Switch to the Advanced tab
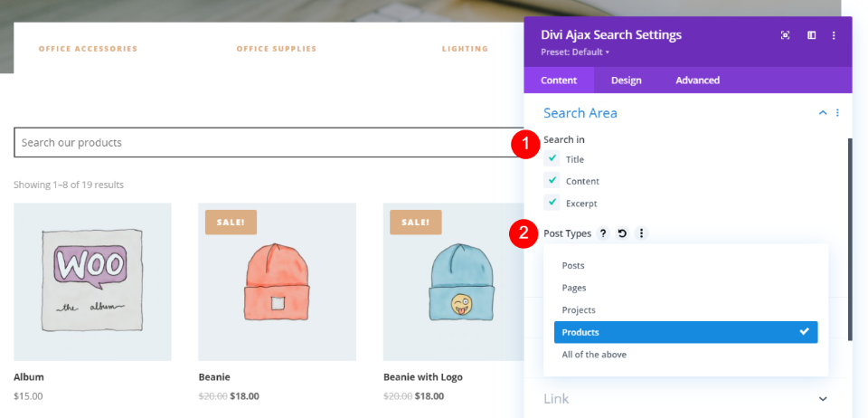This screenshot has height=418, width=868. tap(697, 81)
